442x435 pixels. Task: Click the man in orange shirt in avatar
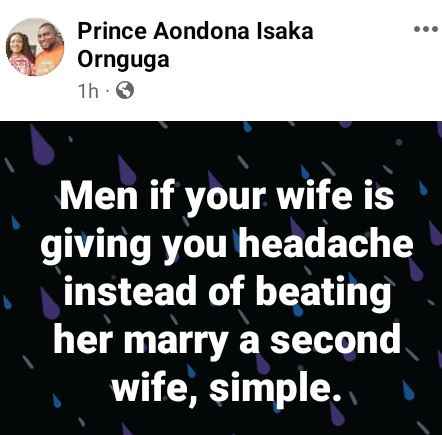pos(48,48)
